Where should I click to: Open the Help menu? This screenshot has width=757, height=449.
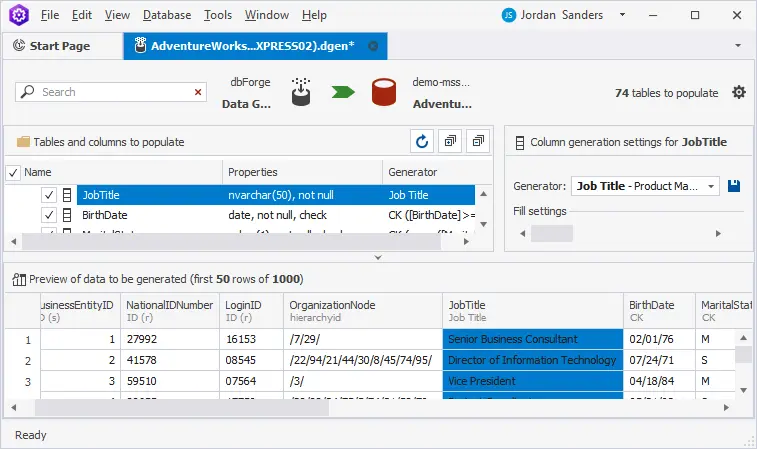[314, 15]
